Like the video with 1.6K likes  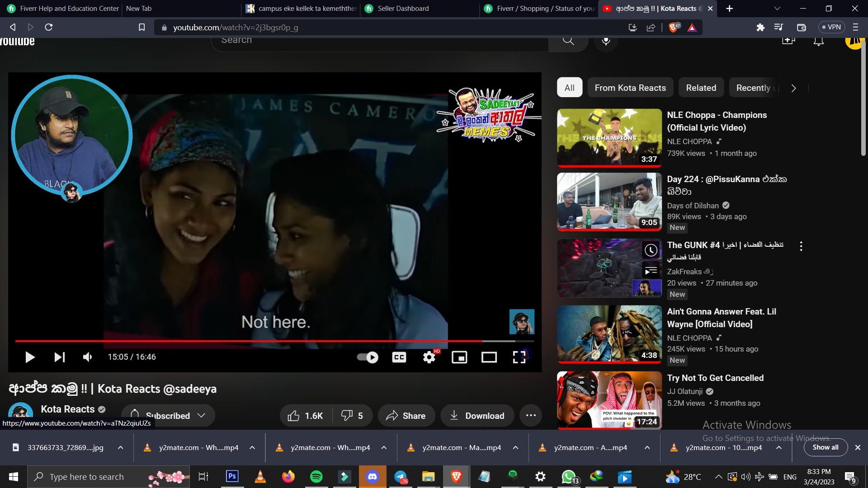click(x=305, y=416)
